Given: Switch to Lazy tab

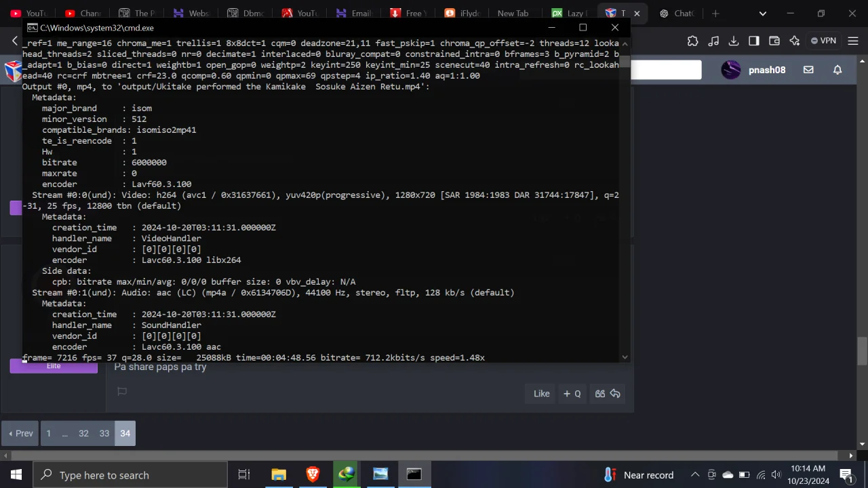Looking at the screenshot, I should [x=570, y=14].
